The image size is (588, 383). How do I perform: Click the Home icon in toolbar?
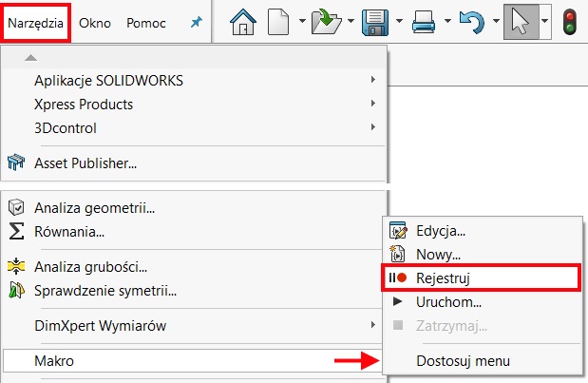tap(243, 23)
